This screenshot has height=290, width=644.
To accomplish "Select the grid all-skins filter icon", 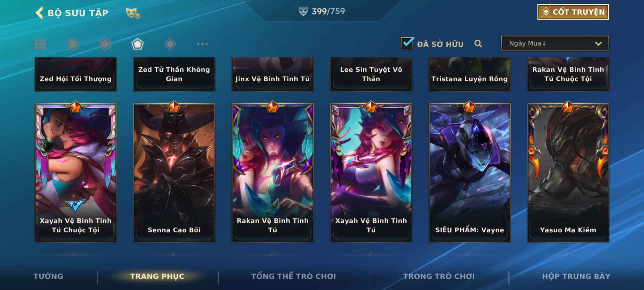I will (40, 44).
